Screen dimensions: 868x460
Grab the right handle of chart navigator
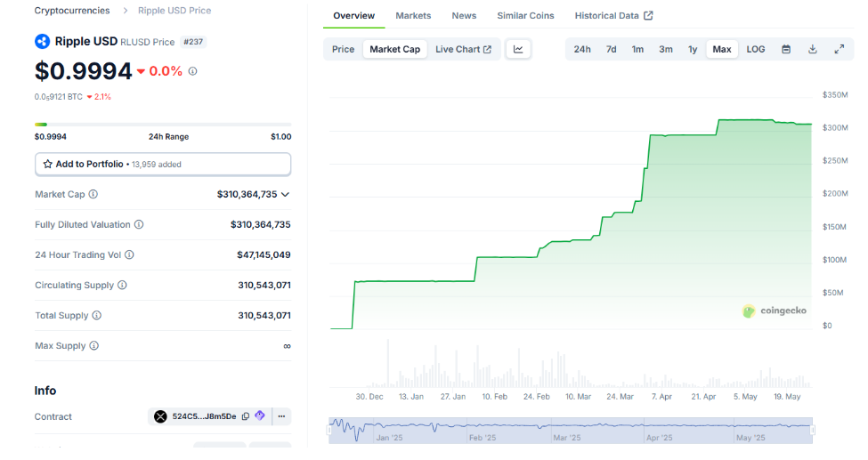point(813,430)
